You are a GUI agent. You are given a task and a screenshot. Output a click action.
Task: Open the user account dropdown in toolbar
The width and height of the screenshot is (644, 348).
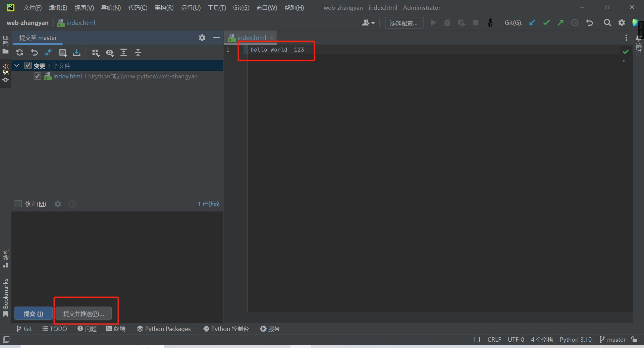(x=368, y=23)
